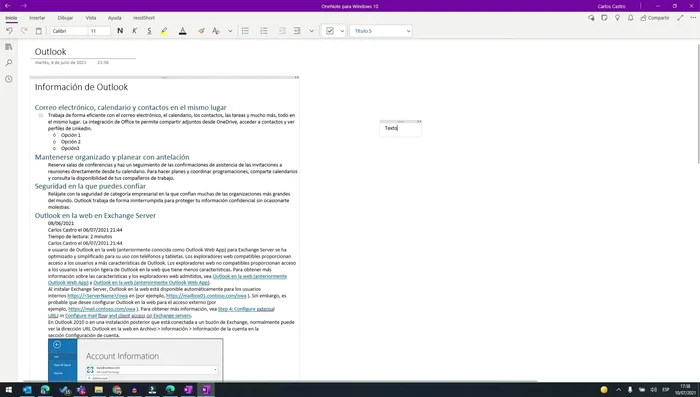Go back with the title bar arrow
Viewport: 700px width, 397px height.
click(x=8, y=6)
